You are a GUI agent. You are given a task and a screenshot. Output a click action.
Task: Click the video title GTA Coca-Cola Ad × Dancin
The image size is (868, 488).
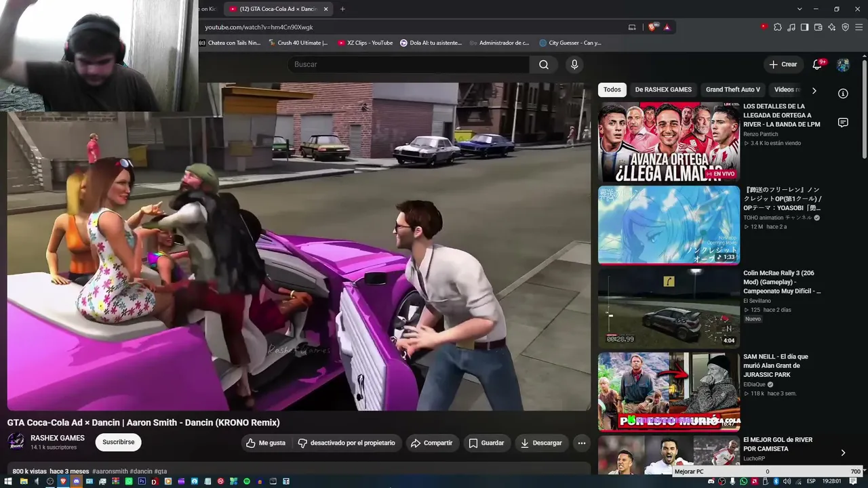click(x=144, y=422)
